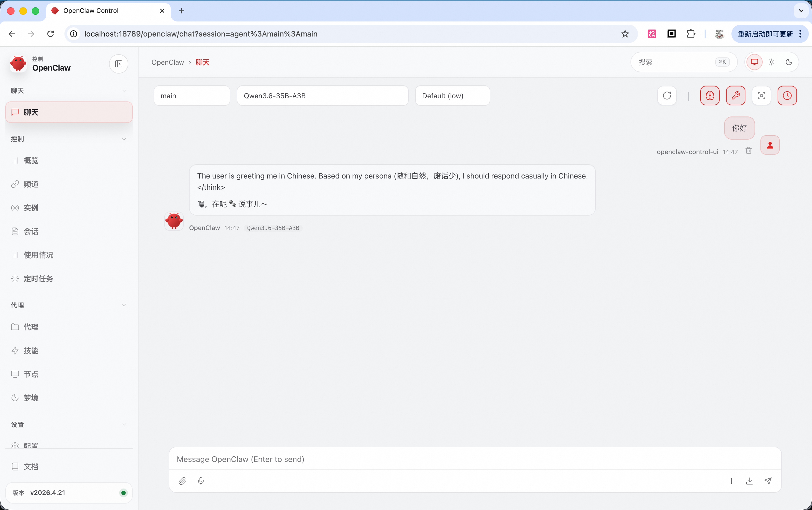Image resolution: width=812 pixels, height=510 pixels.
Task: Click the OpenClaw assistant avatar
Action: (x=174, y=221)
